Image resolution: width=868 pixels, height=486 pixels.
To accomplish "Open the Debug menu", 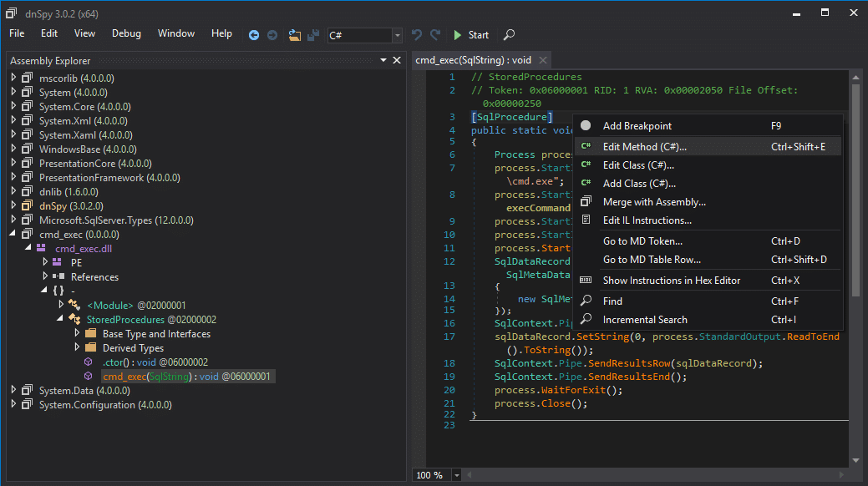I will pyautogui.click(x=126, y=33).
